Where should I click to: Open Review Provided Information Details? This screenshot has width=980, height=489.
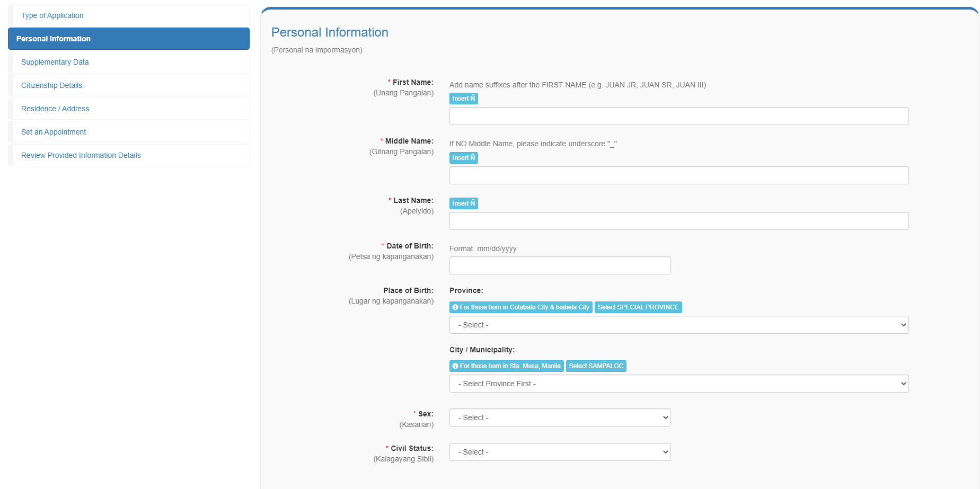pos(81,155)
